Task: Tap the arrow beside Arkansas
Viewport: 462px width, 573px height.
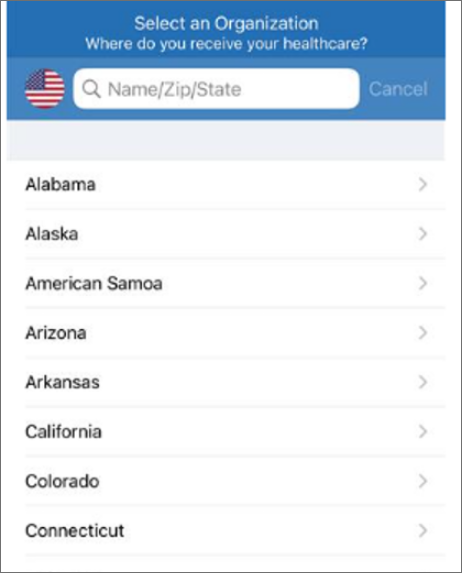Action: [x=423, y=382]
